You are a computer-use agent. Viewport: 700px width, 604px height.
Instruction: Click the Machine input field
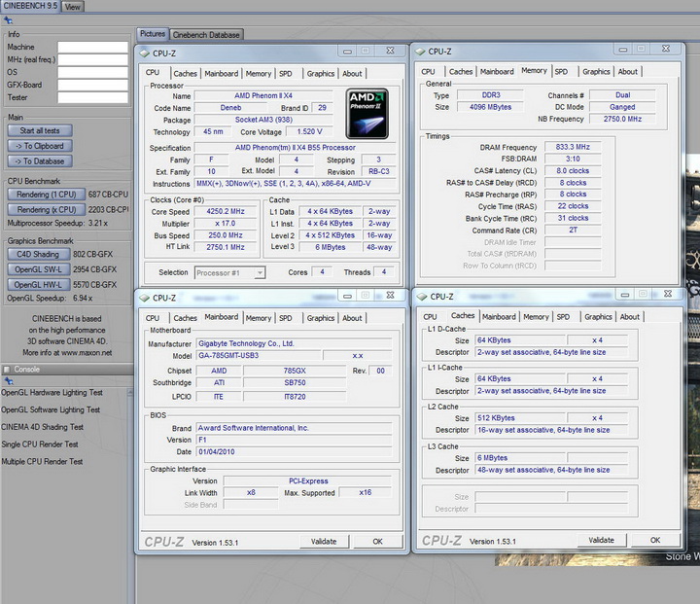point(92,47)
